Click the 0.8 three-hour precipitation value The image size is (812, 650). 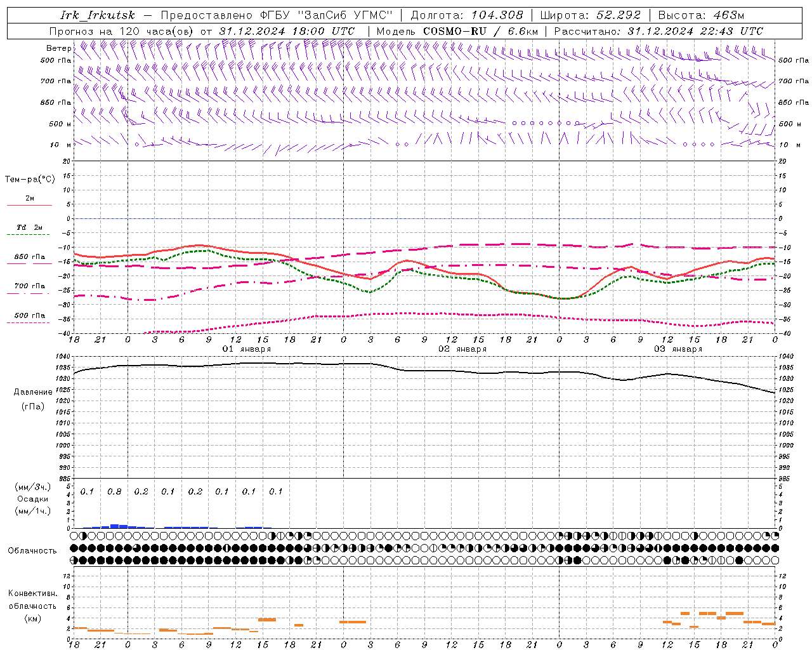(x=114, y=492)
